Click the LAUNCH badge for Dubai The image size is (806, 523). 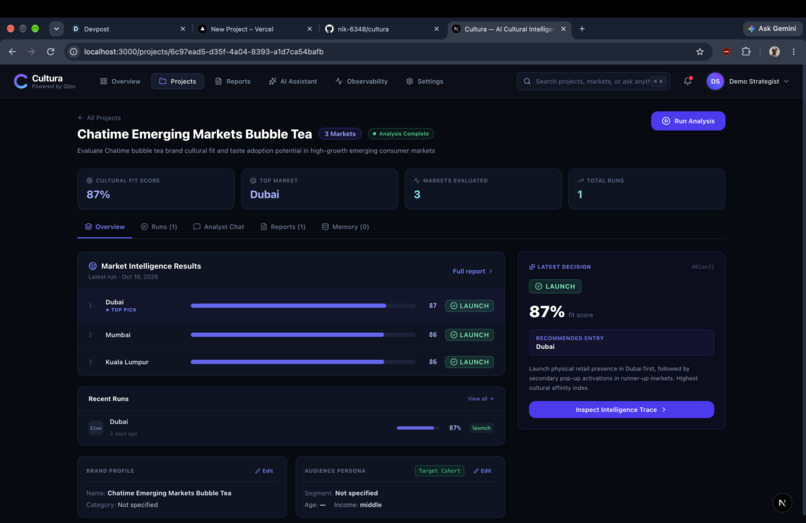pos(469,305)
